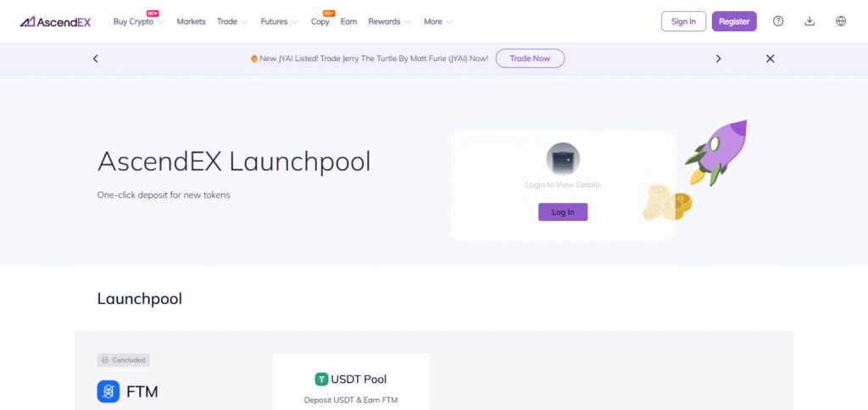Click the USDT Pool title

[x=359, y=379]
